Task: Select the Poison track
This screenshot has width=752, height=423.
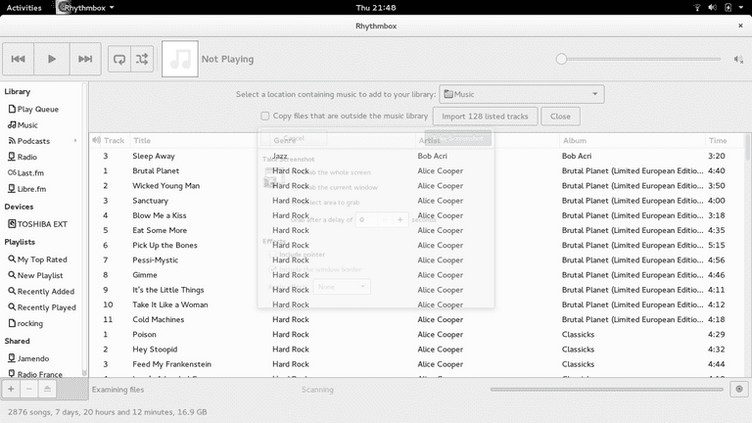Action: pyautogui.click(x=144, y=334)
